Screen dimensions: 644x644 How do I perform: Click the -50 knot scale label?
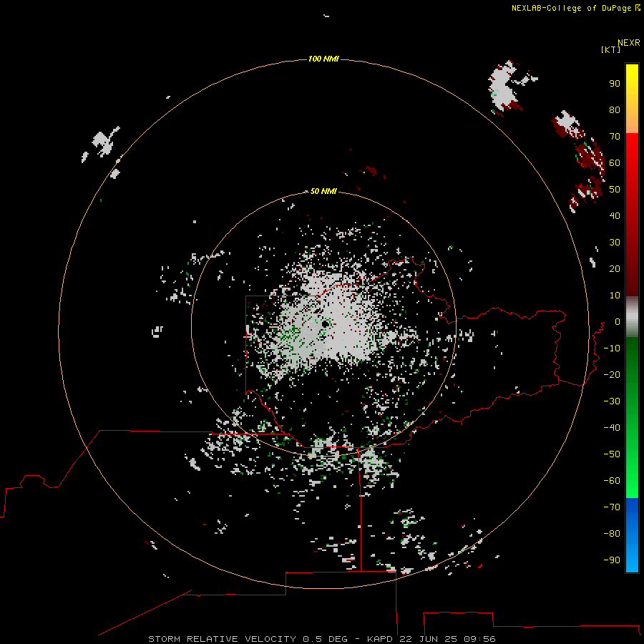[x=612, y=454]
